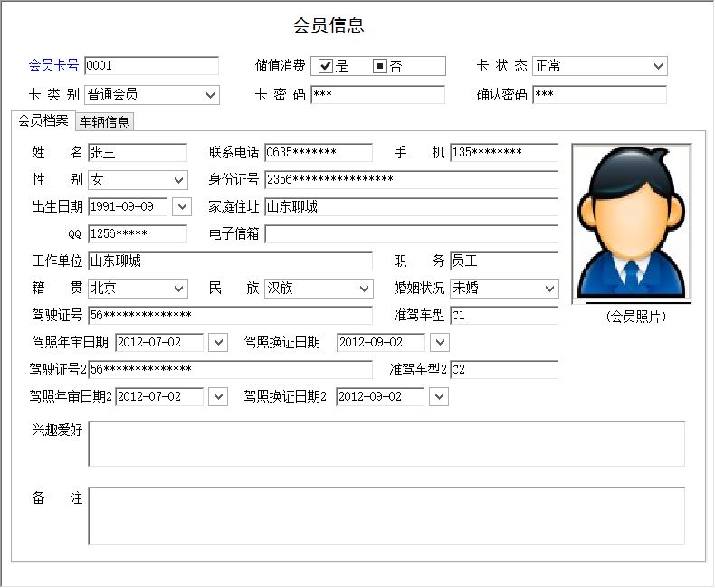Open the first 驾照换证日期 date picker arrow
The width and height of the screenshot is (715, 588).
439,342
